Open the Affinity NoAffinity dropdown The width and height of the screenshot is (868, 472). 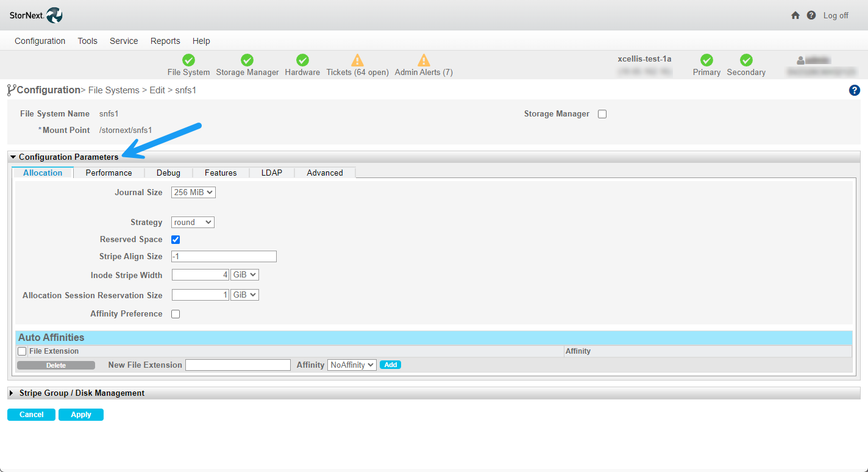(352, 365)
